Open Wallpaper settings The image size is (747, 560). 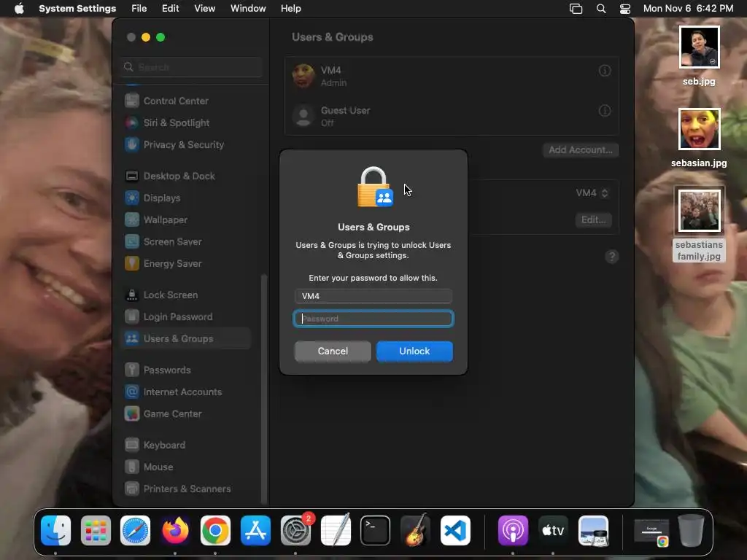tap(186, 220)
